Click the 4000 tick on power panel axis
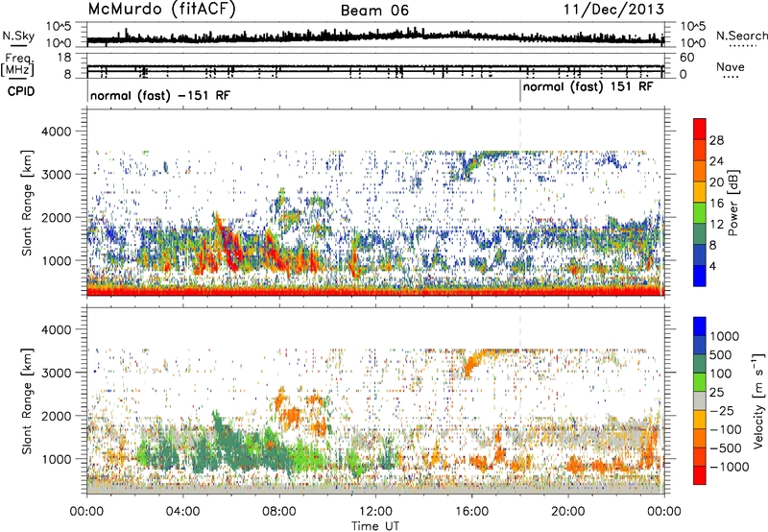Viewport: 768px width, 532px height. point(56,132)
